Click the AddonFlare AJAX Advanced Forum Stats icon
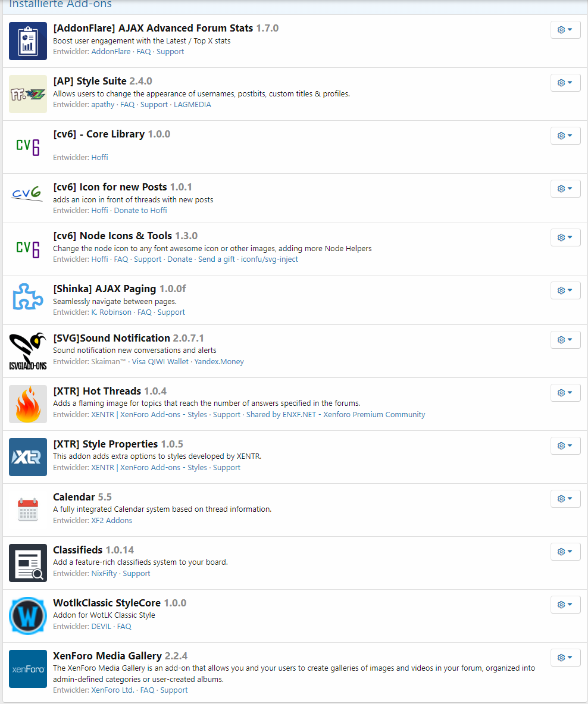 tap(28, 41)
